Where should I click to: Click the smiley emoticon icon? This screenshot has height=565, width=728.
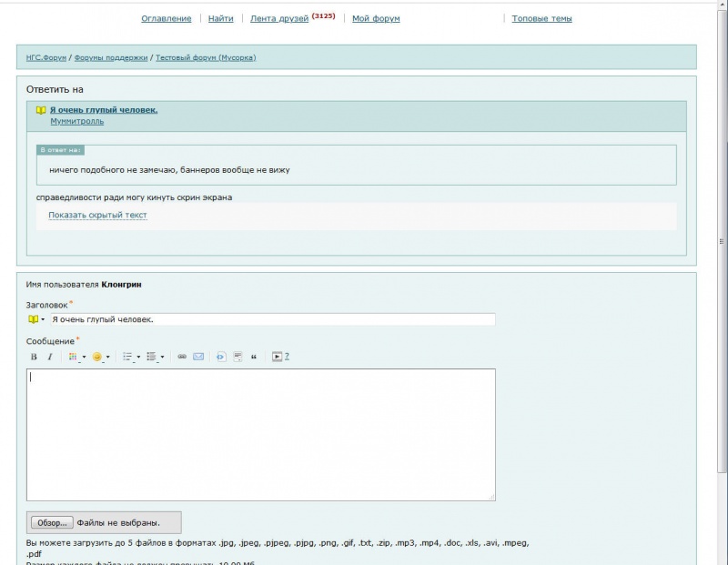coord(97,357)
